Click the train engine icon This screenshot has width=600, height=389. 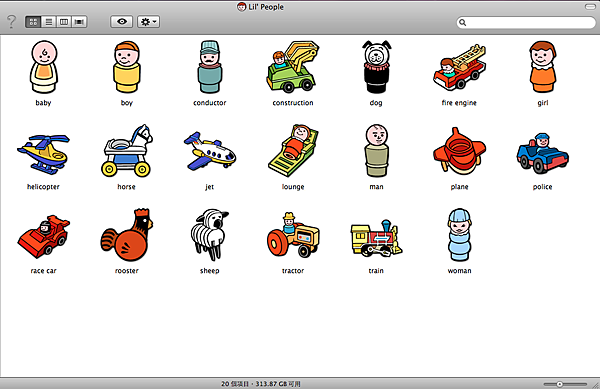pyautogui.click(x=377, y=238)
